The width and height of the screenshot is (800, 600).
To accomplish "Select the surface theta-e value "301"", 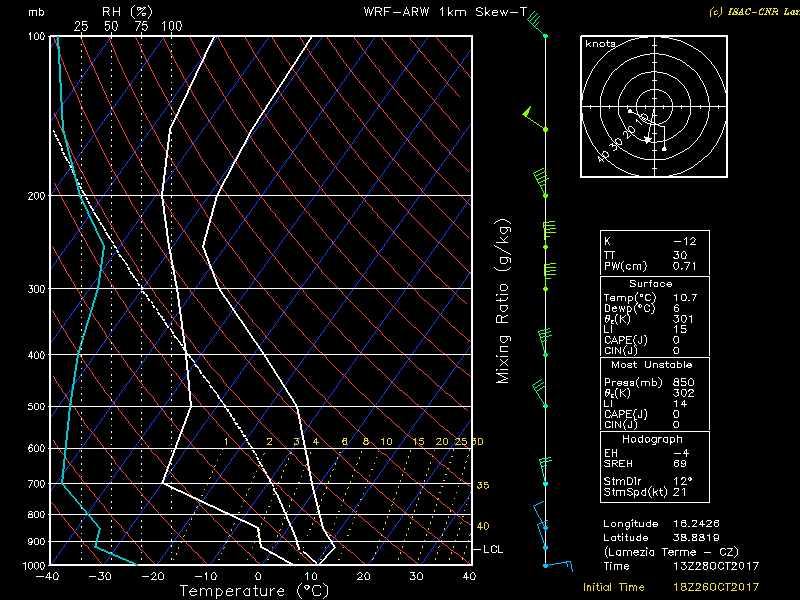I will pos(683,319).
